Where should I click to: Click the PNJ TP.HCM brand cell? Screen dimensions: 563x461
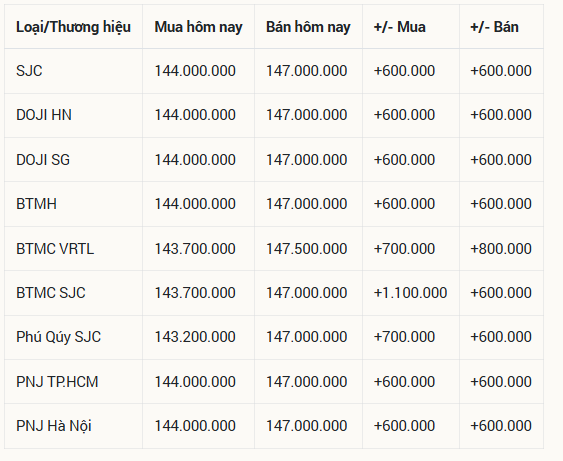pyautogui.click(x=57, y=382)
